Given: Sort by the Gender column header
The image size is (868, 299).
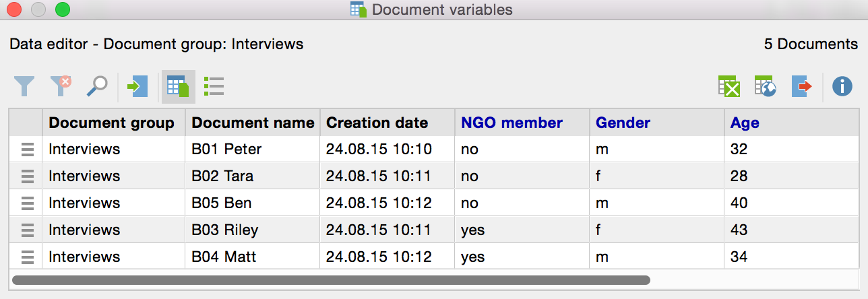Looking at the screenshot, I should point(657,123).
